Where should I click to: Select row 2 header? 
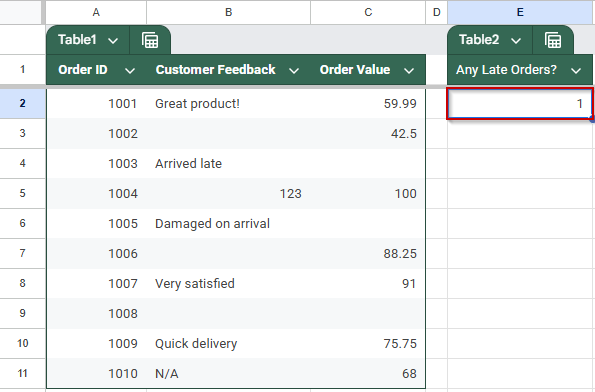[x=22, y=103]
